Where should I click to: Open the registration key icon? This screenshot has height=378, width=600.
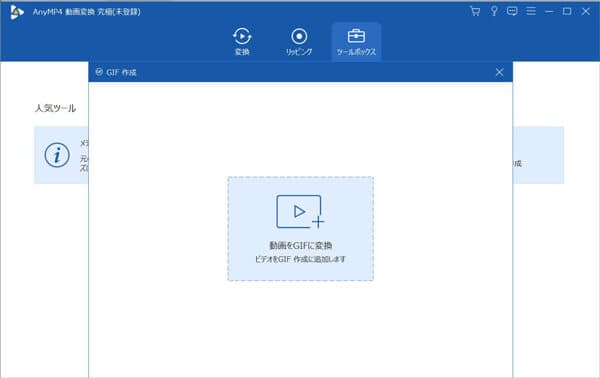point(494,11)
